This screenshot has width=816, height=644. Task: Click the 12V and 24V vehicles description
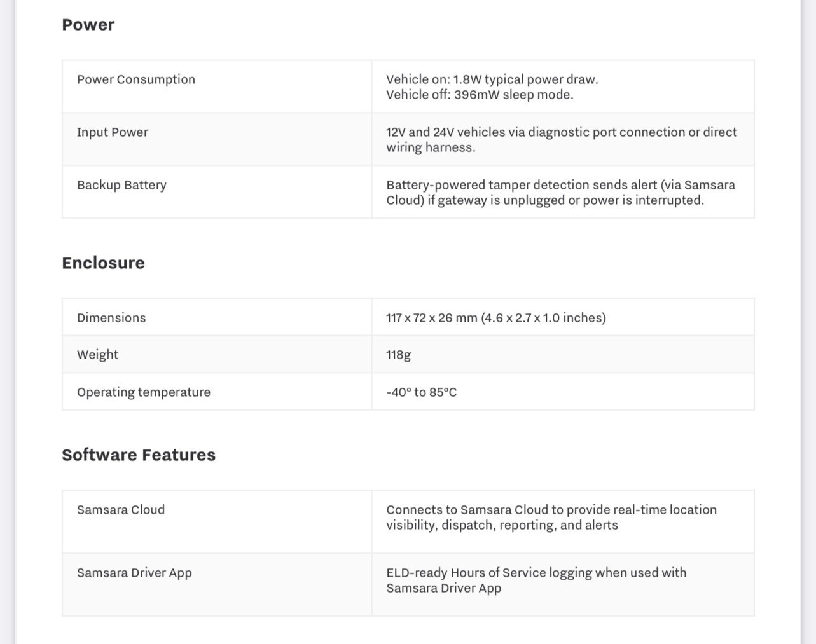562,140
